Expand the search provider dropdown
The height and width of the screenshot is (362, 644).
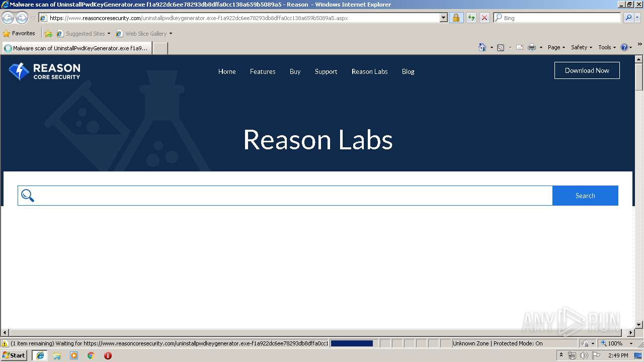[638, 18]
